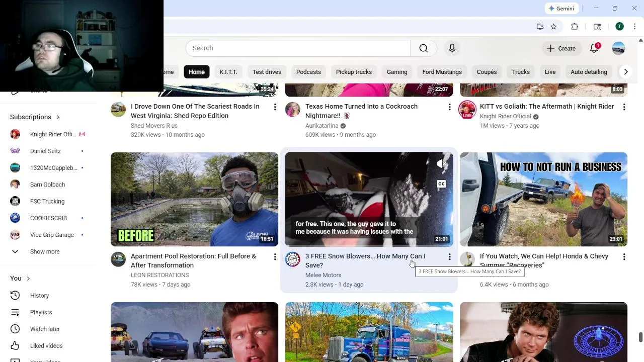This screenshot has width=644, height=362.
Task: Open options for Apartment Pool Restoration video
Action: 275,257
